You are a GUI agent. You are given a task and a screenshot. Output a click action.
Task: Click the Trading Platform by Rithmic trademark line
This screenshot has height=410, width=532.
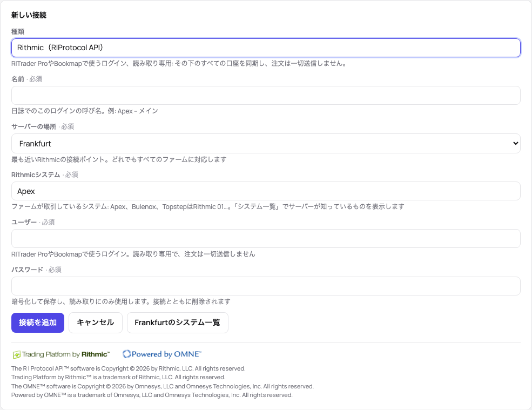tap(118, 378)
